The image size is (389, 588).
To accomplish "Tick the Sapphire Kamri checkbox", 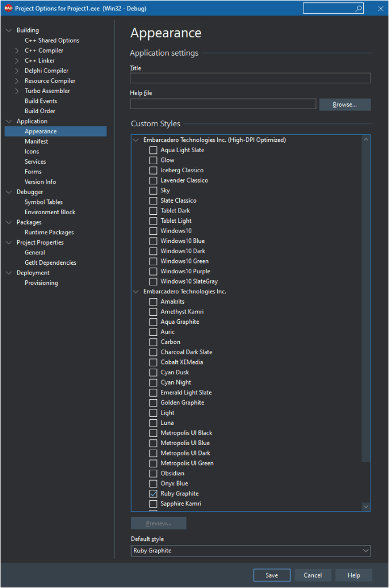I will tap(153, 504).
